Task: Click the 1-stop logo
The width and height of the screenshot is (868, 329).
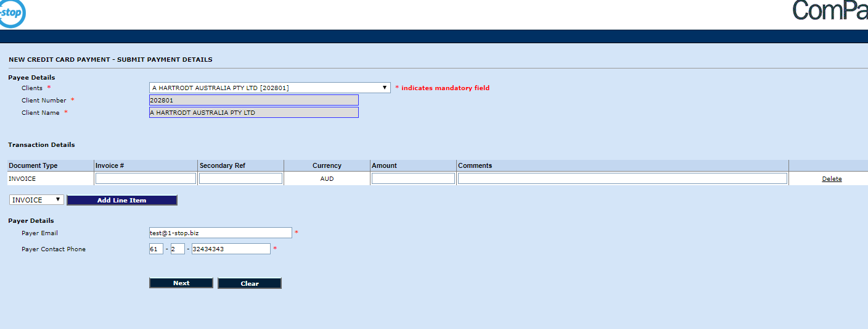Action: coord(11,14)
